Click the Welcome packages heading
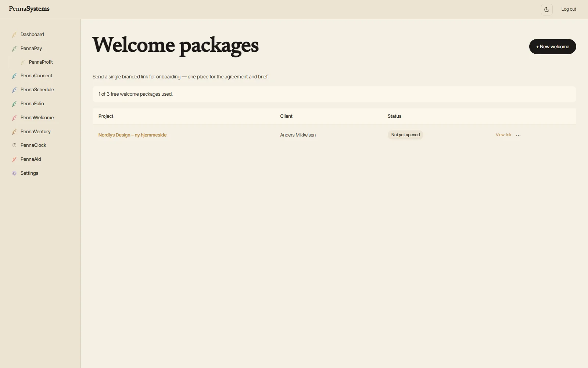Image resolution: width=588 pixels, height=368 pixels. pos(175,46)
